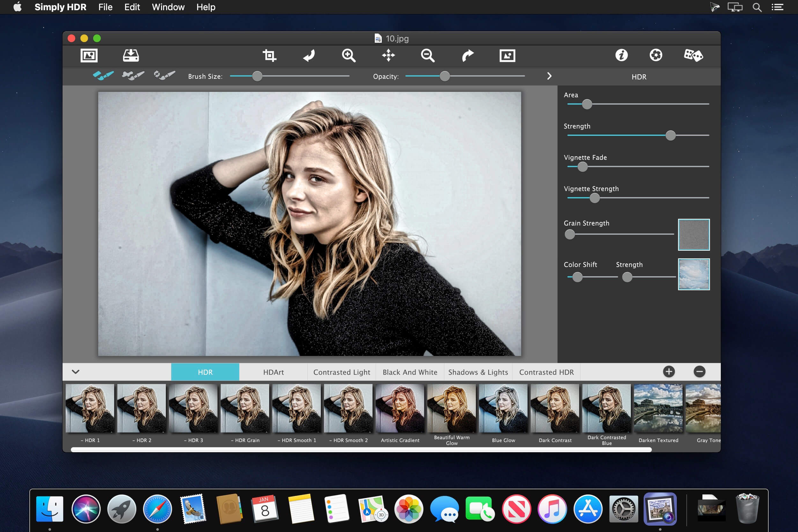Click the zoom out magnifier icon
This screenshot has width=798, height=532.
(427, 55)
